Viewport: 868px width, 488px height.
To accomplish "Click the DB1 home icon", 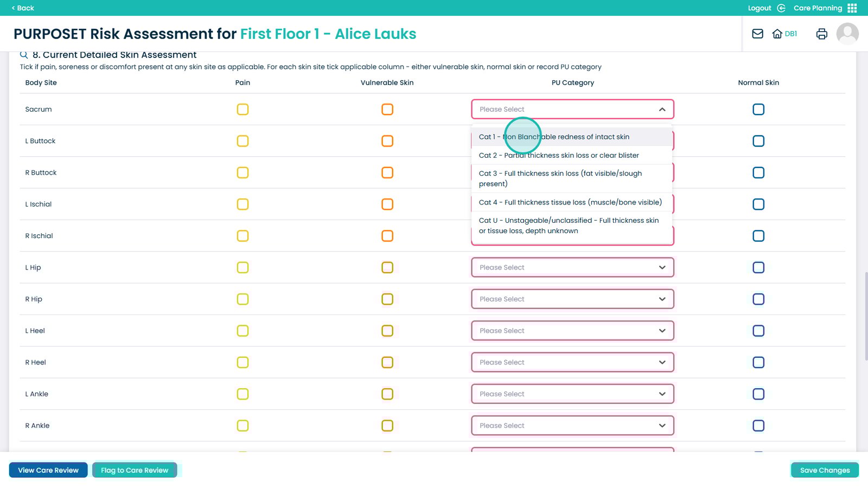I will [777, 34].
